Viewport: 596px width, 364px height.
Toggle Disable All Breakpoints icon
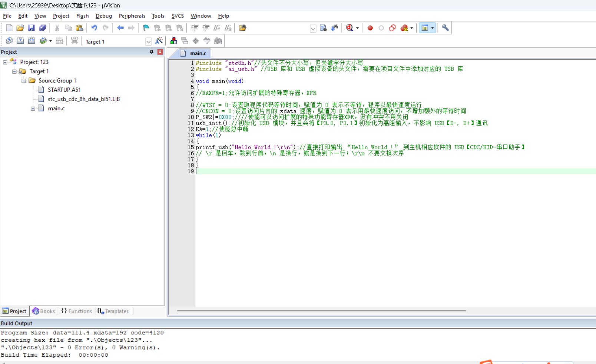(392, 28)
